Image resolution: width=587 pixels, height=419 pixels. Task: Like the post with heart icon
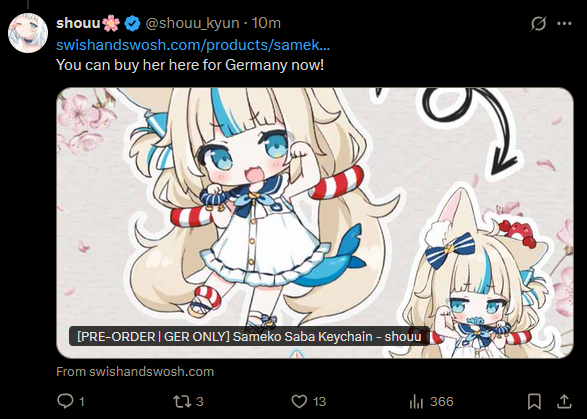click(299, 401)
